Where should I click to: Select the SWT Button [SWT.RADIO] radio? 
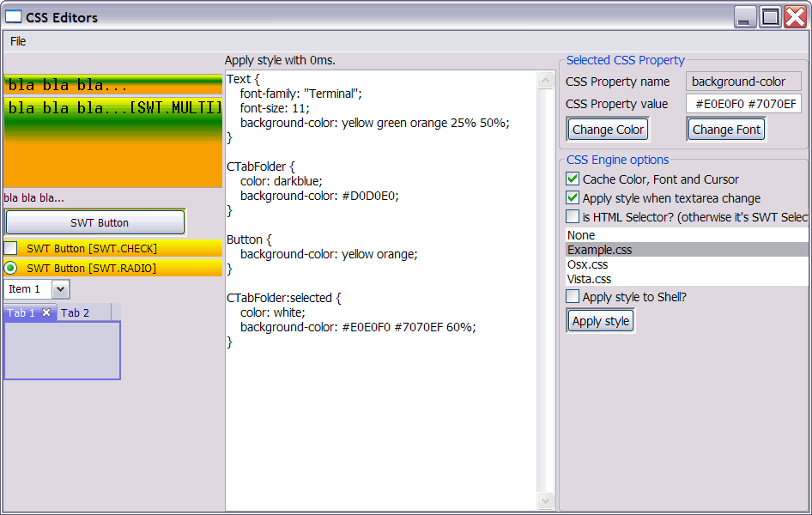pyautogui.click(x=10, y=268)
